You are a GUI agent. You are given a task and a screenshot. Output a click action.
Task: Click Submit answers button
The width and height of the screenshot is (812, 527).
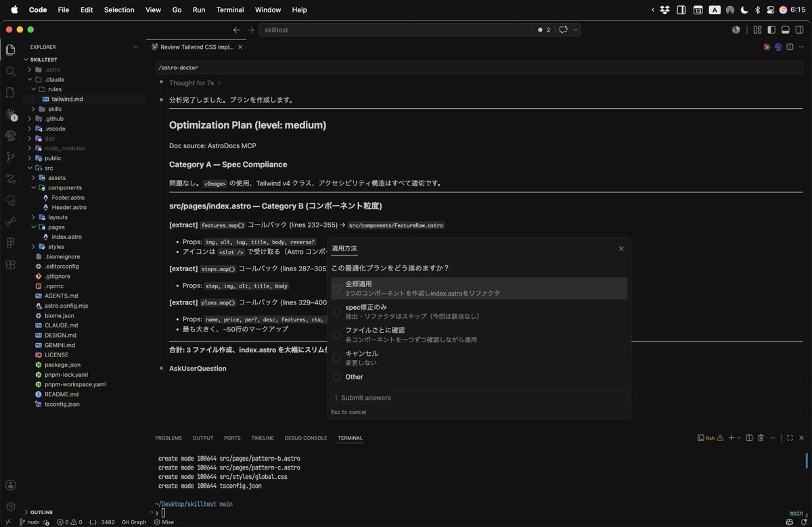click(478, 398)
